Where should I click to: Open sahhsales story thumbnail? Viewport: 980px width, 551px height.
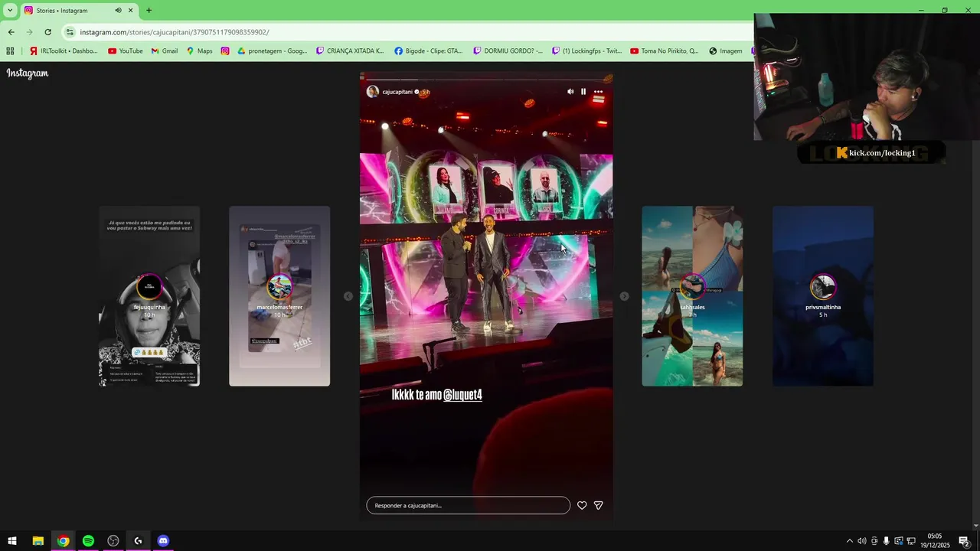pos(692,296)
